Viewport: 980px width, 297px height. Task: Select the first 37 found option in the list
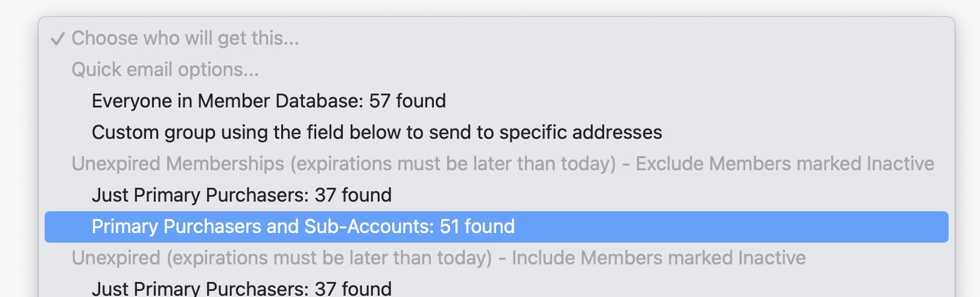tap(241, 195)
